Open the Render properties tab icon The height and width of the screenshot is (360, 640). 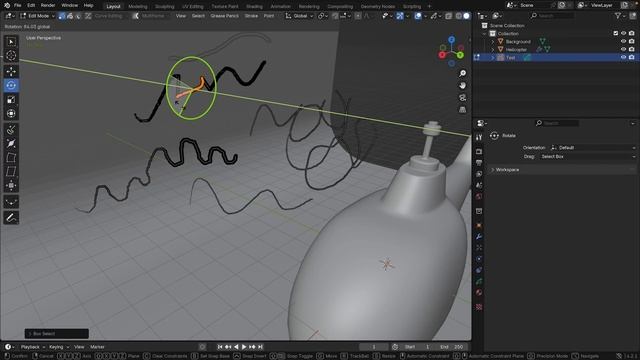pyautogui.click(x=479, y=152)
